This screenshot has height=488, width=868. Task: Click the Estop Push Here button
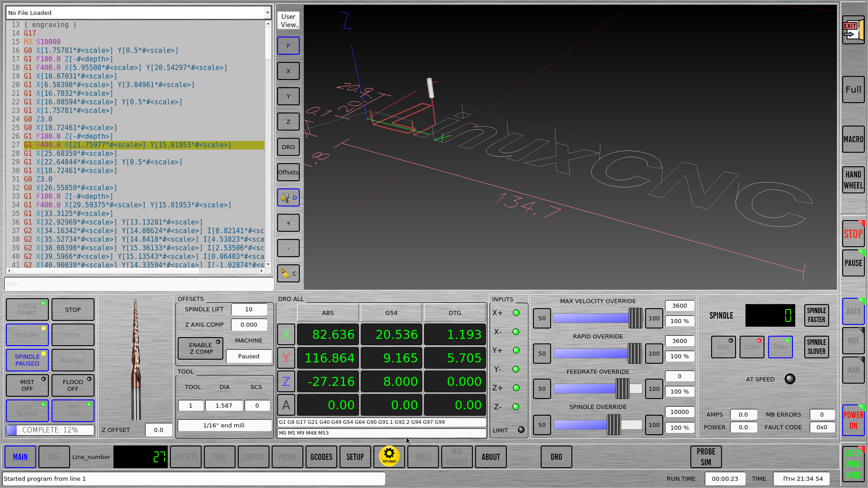853,464
